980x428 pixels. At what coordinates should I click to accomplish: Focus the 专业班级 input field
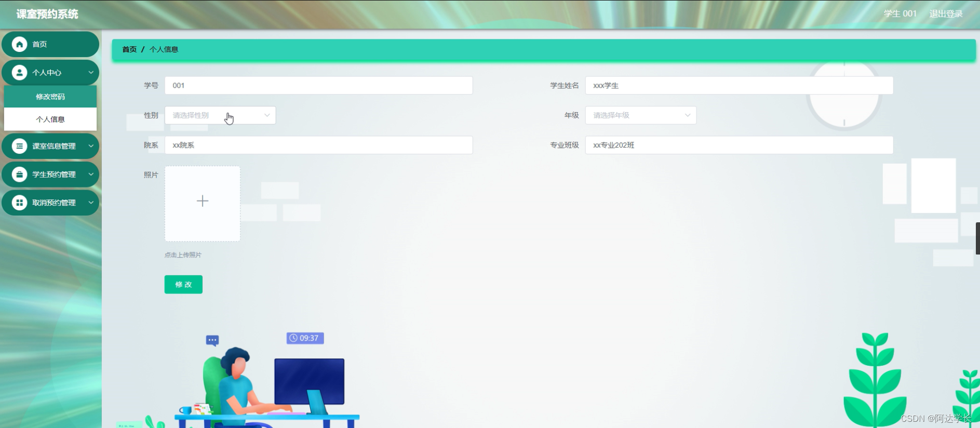[739, 145]
